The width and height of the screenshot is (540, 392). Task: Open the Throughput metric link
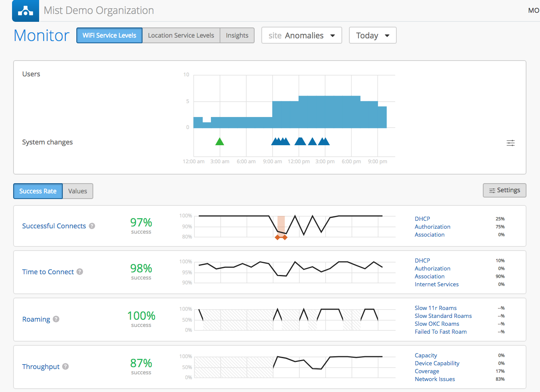pos(41,366)
